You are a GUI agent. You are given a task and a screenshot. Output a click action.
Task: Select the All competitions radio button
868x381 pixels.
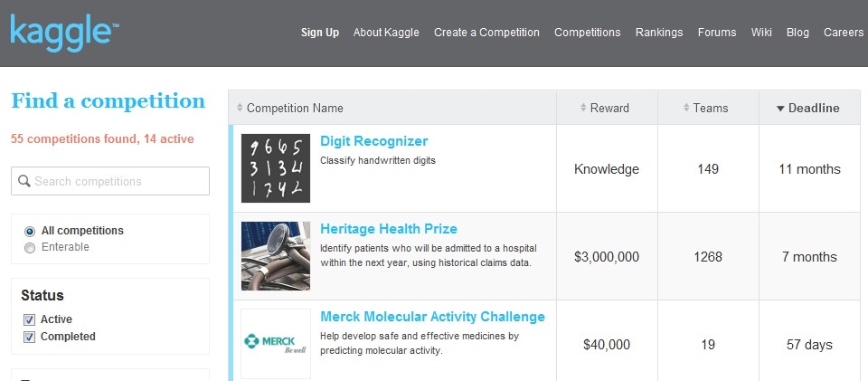(x=30, y=231)
